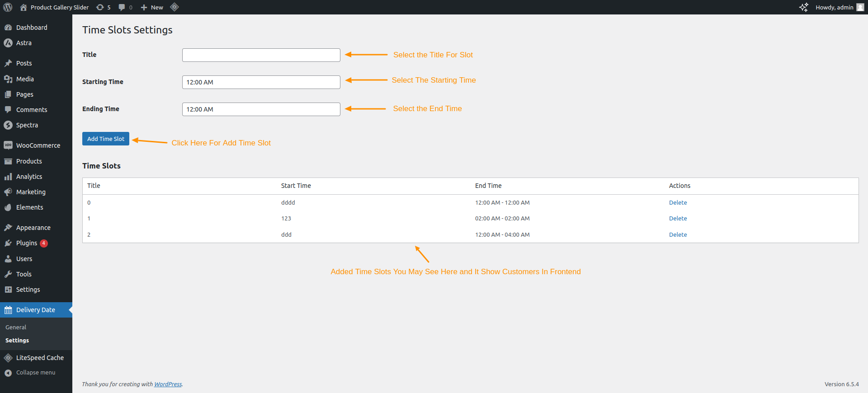
Task: Click the Appearance paintbrush icon
Action: tap(8, 228)
